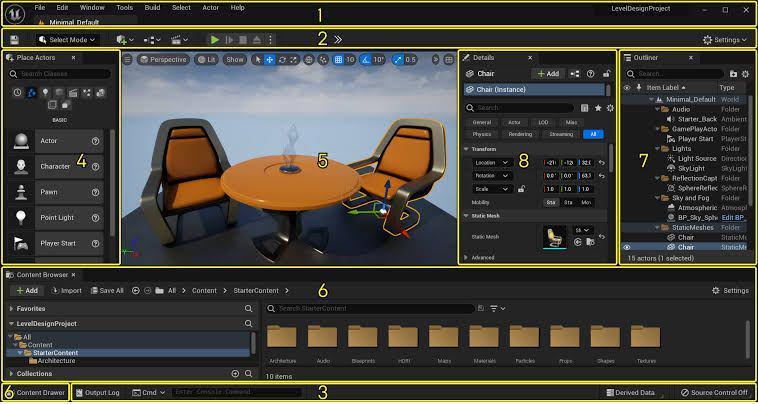Click the Details panel lock icon
The height and width of the screenshot is (404, 758).
pyautogui.click(x=606, y=73)
